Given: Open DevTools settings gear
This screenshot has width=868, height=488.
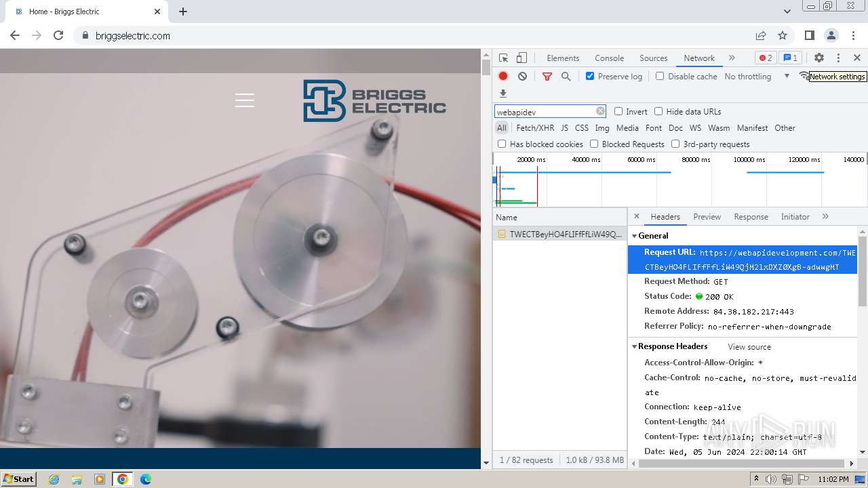Looking at the screenshot, I should pos(819,58).
